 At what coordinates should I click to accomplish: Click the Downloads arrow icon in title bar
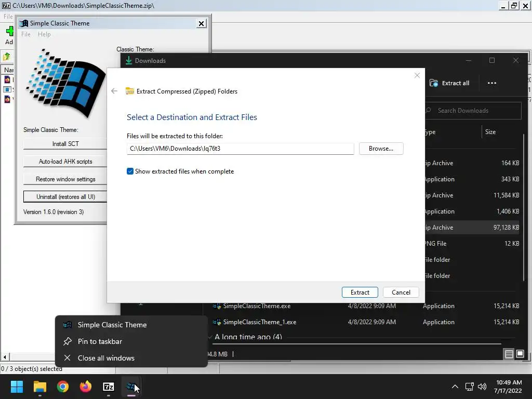(129, 60)
